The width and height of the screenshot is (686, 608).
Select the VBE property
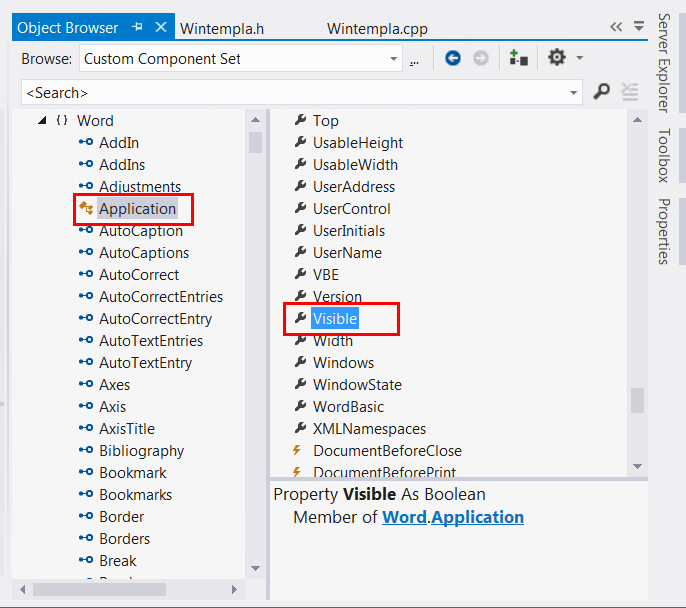coord(326,275)
